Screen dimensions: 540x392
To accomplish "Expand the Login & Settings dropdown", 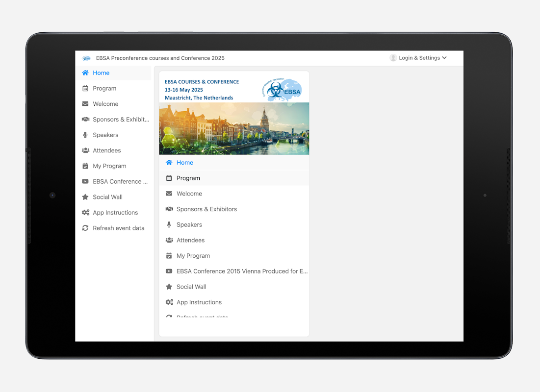I will coord(418,58).
